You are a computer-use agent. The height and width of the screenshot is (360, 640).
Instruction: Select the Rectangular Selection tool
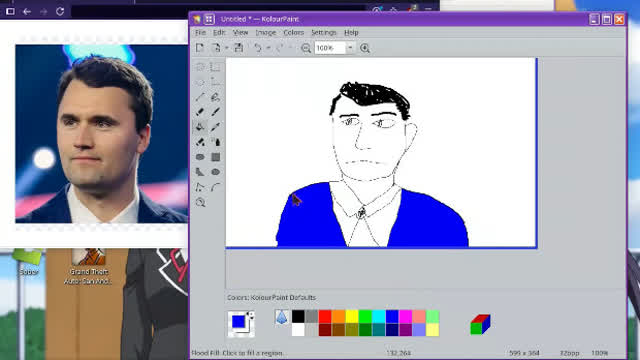(x=216, y=67)
